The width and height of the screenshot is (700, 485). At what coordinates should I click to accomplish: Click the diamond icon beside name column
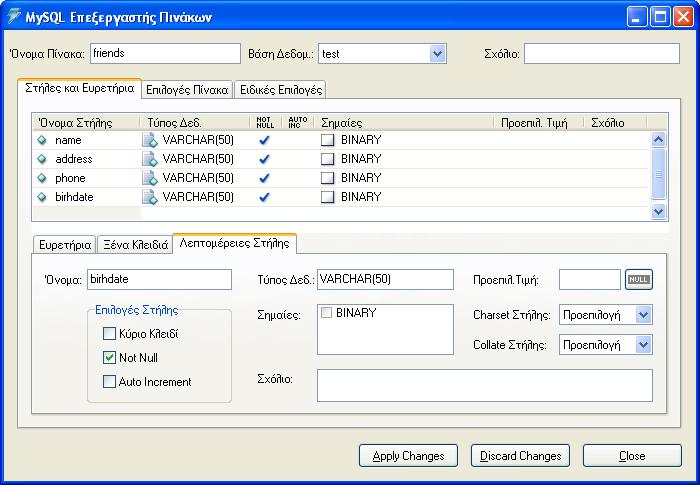pos(42,140)
